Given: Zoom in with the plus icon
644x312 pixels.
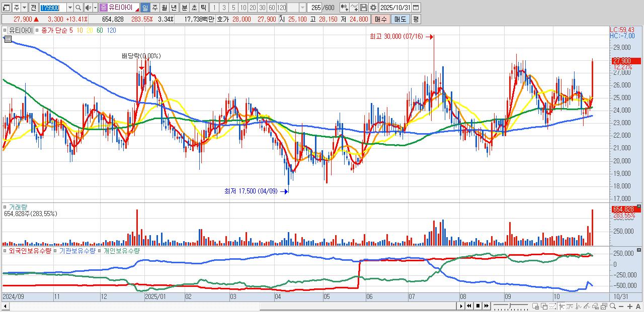Looking at the screenshot, I should tap(630, 306).
